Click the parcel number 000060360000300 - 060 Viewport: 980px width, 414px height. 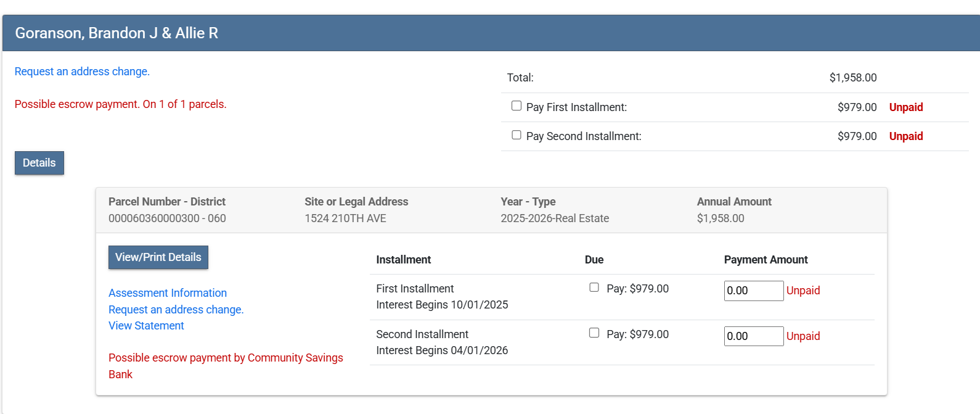(167, 218)
